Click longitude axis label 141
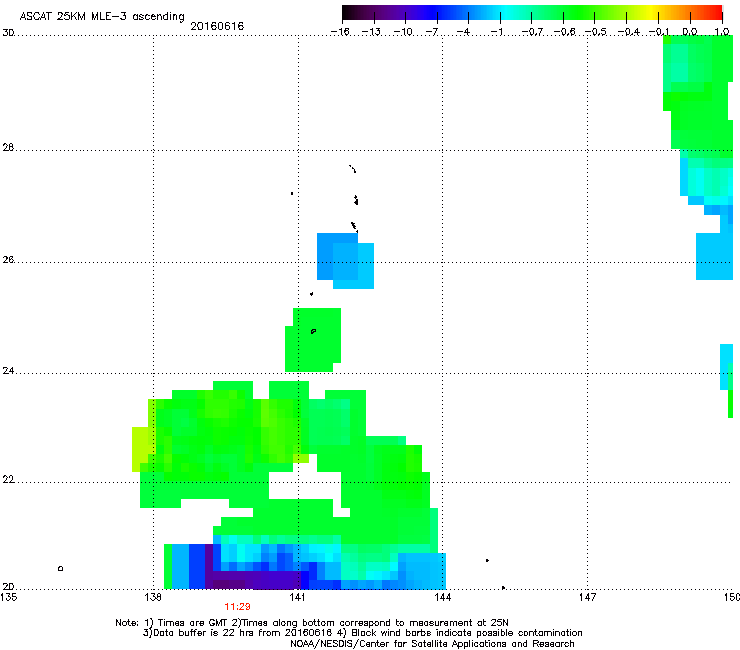 click(297, 597)
